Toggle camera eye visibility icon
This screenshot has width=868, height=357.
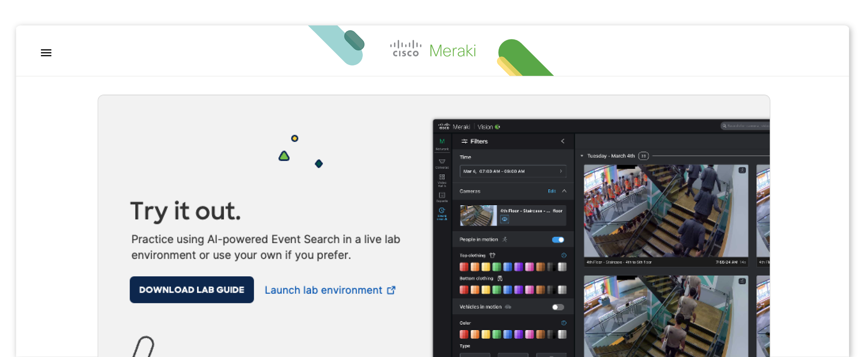504,219
